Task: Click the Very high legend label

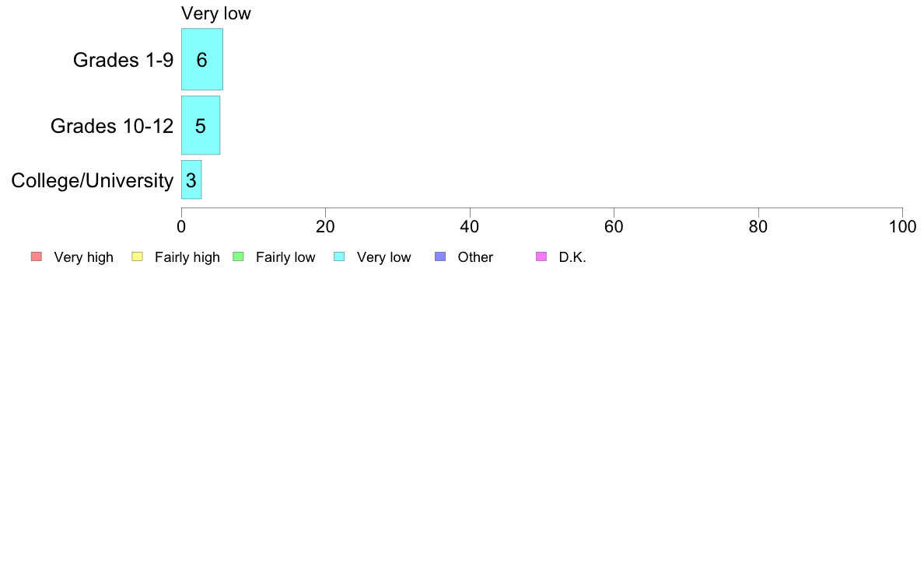Action: [x=84, y=257]
